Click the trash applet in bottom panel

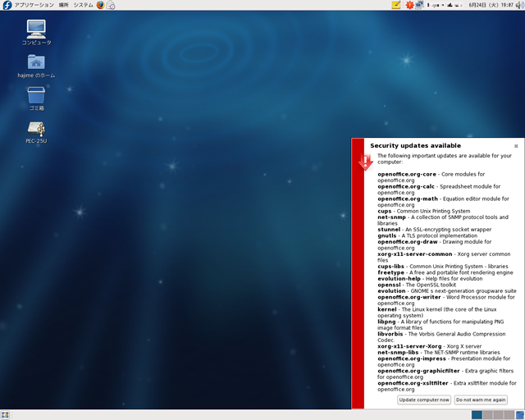tap(520, 415)
